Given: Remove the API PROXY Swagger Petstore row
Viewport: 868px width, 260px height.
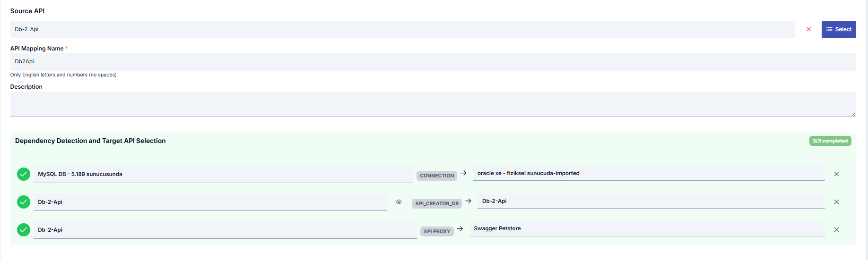Looking at the screenshot, I should tap(836, 230).
